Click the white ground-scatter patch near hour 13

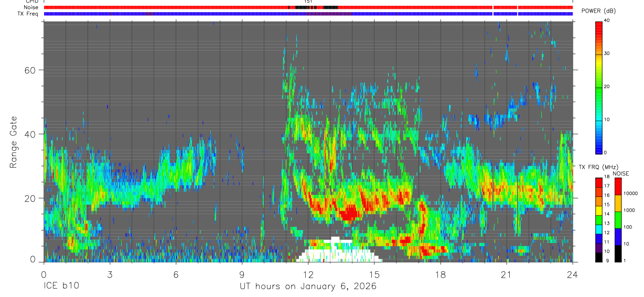[x=337, y=252]
